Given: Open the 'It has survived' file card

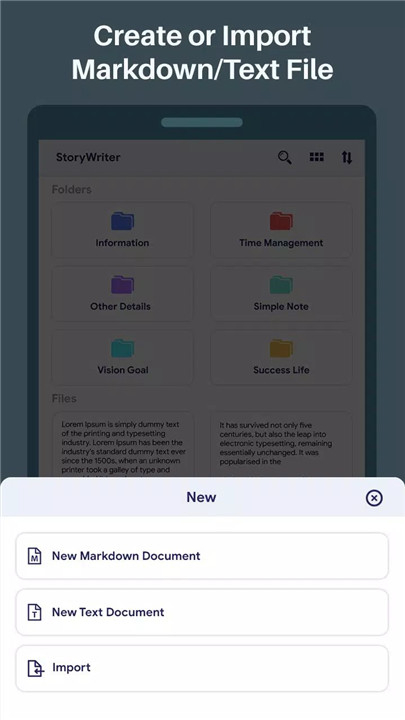Looking at the screenshot, I should [x=281, y=444].
